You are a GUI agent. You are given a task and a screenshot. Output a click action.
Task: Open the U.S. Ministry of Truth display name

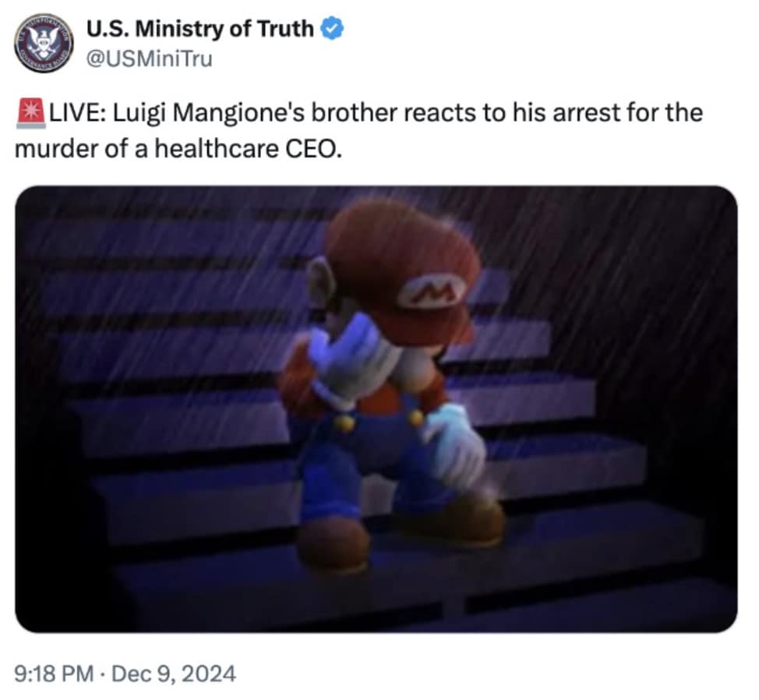[x=199, y=29]
